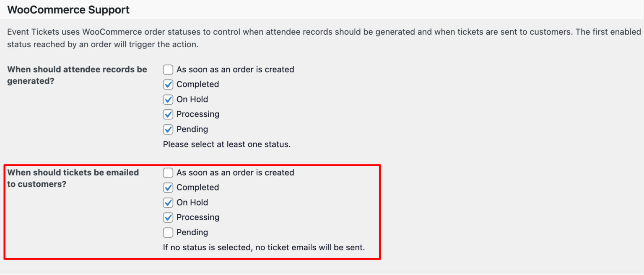
Task: Enable "As soon as an order is created" for ticket emails
Action: coord(168,172)
